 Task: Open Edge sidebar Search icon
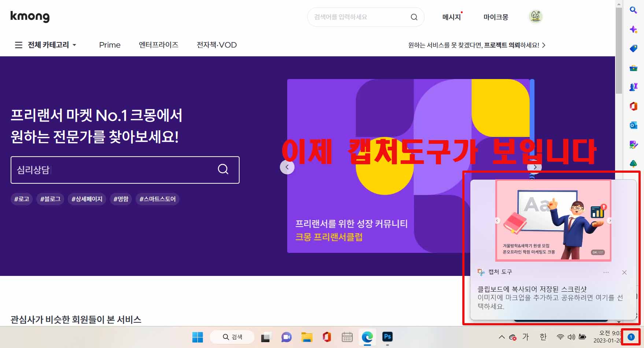pos(633,10)
